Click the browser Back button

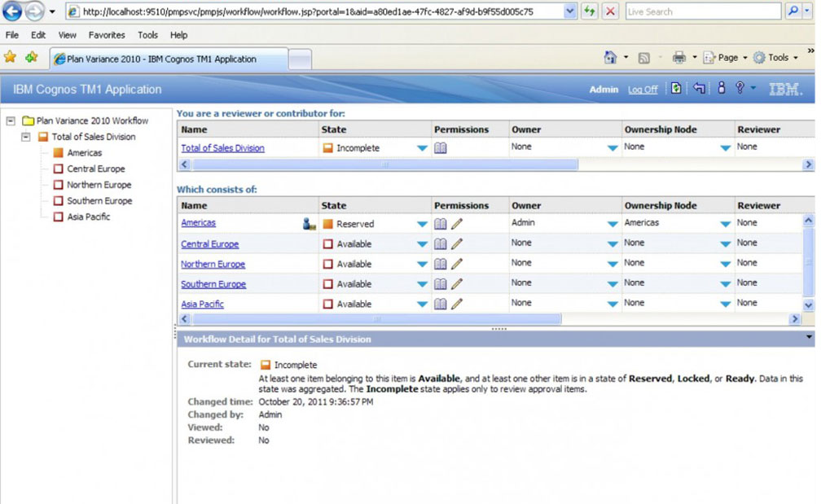tap(12, 11)
